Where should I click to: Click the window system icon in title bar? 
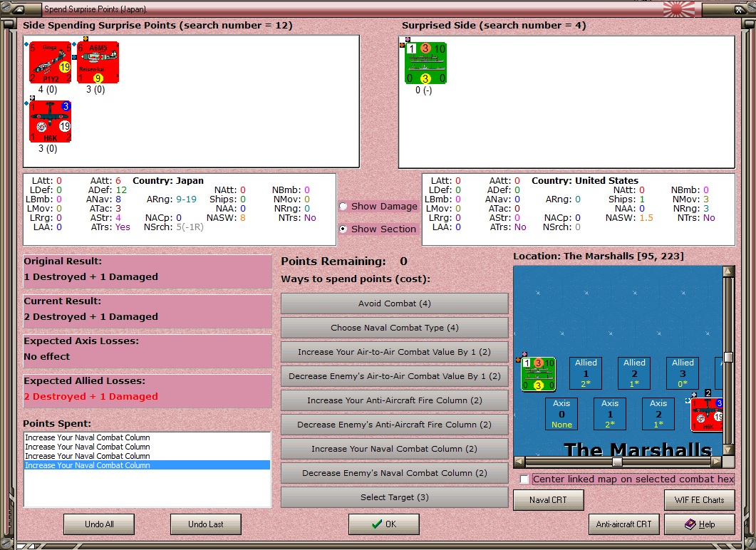coord(17,9)
